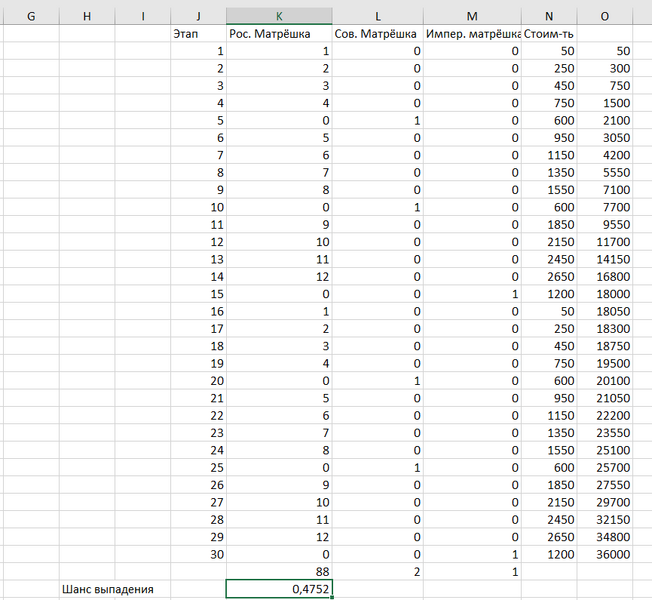Select stage number 20 cell
Viewport: 652px width, 600px height.
tap(198, 380)
